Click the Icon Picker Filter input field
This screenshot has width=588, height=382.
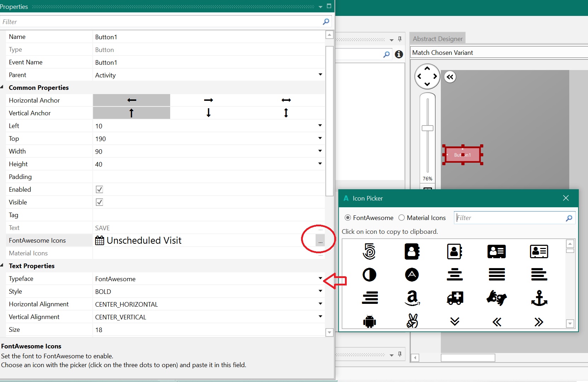coord(509,218)
